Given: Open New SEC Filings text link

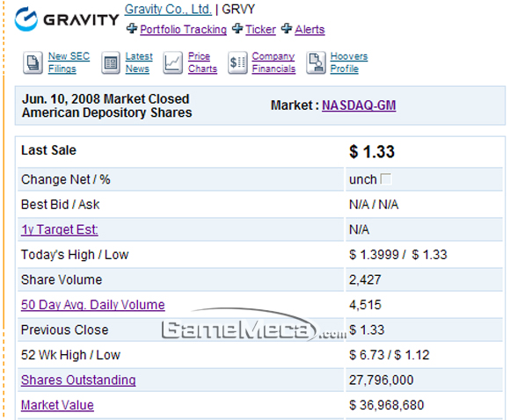Looking at the screenshot, I should pyautogui.click(x=69, y=62).
